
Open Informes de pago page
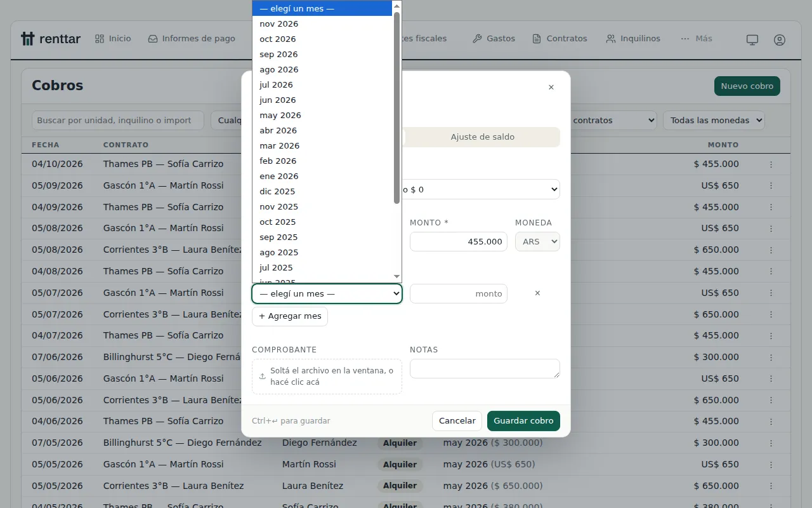pyautogui.click(x=192, y=39)
